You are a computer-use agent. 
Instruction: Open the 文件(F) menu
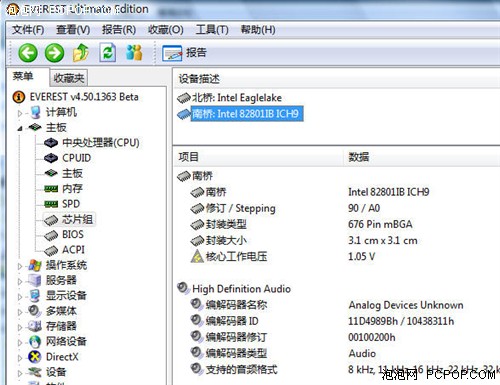click(28, 30)
